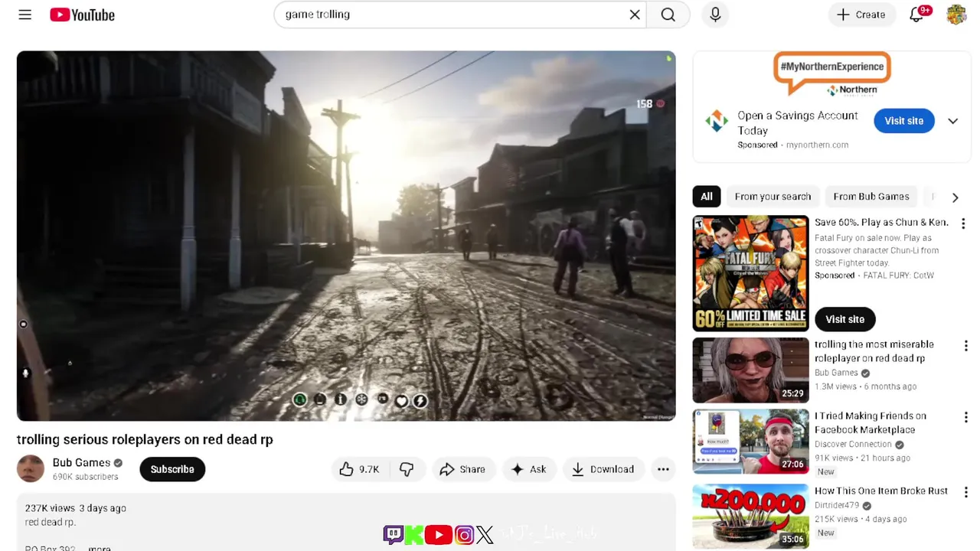Open the Fatal Fury ad thumbnail
The width and height of the screenshot is (980, 551).
coord(750,273)
